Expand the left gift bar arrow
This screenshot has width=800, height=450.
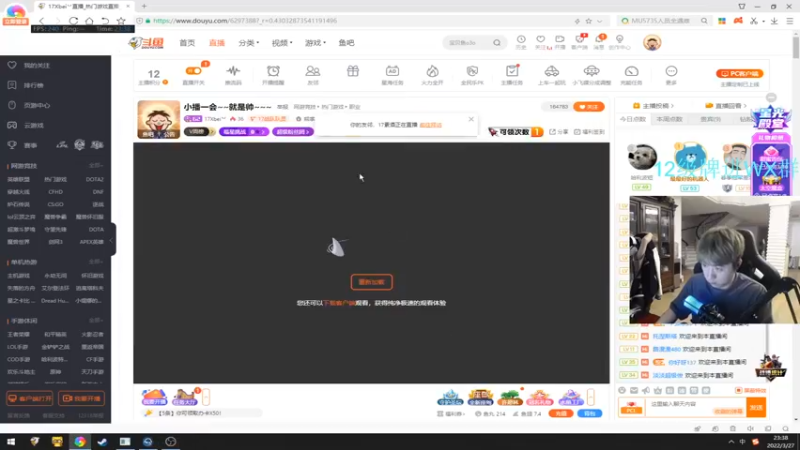click(x=206, y=397)
